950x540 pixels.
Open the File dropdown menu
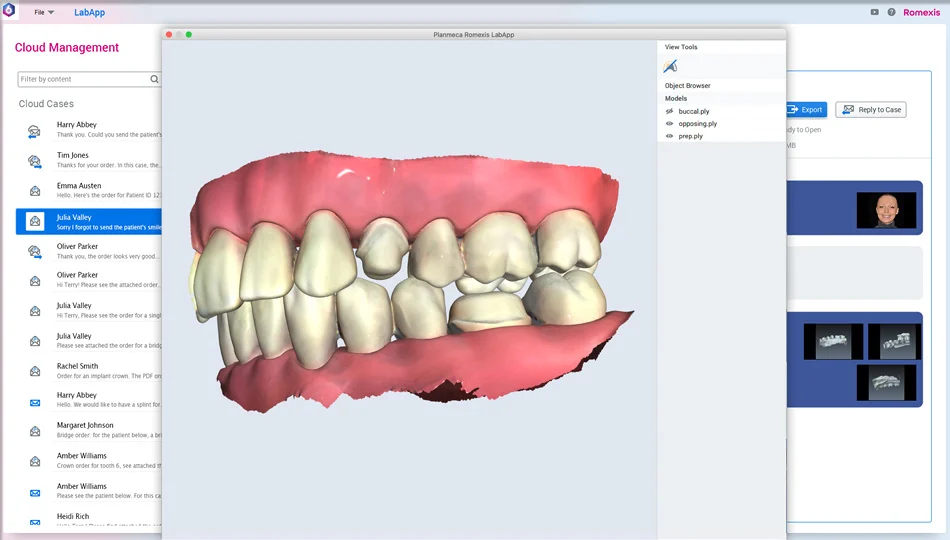point(44,12)
